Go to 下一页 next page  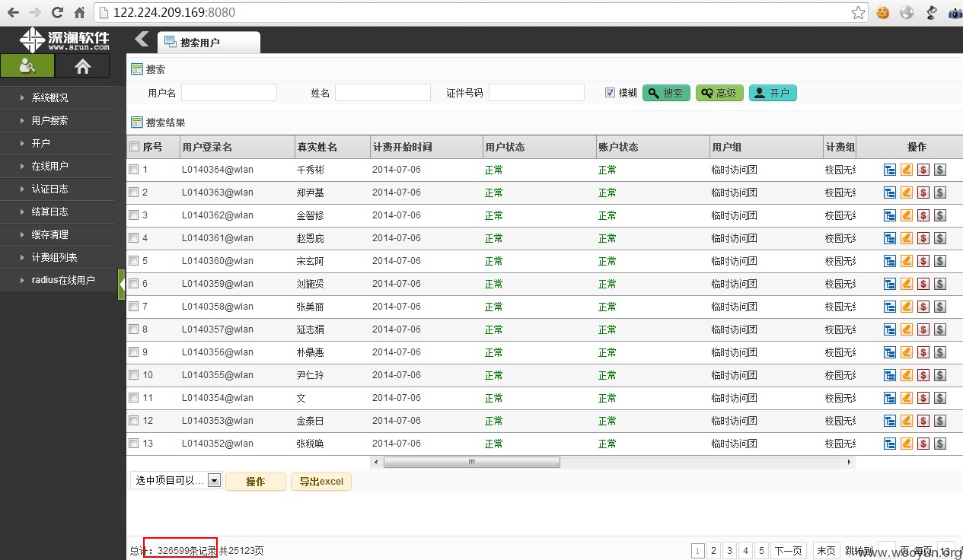(788, 551)
